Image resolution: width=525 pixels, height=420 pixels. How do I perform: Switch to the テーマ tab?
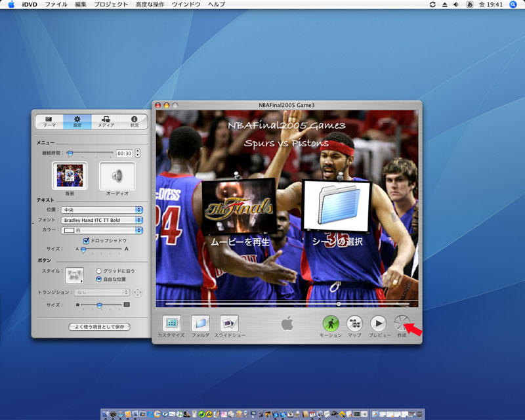49,121
